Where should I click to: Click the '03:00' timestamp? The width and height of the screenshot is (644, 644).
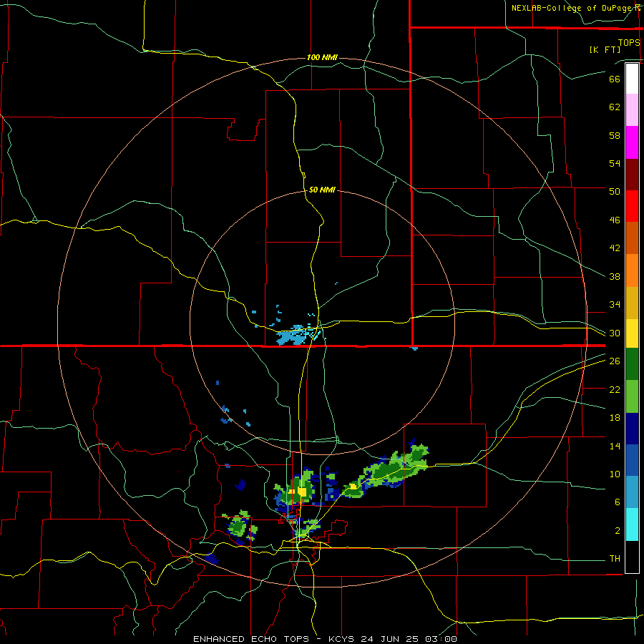(x=441, y=639)
